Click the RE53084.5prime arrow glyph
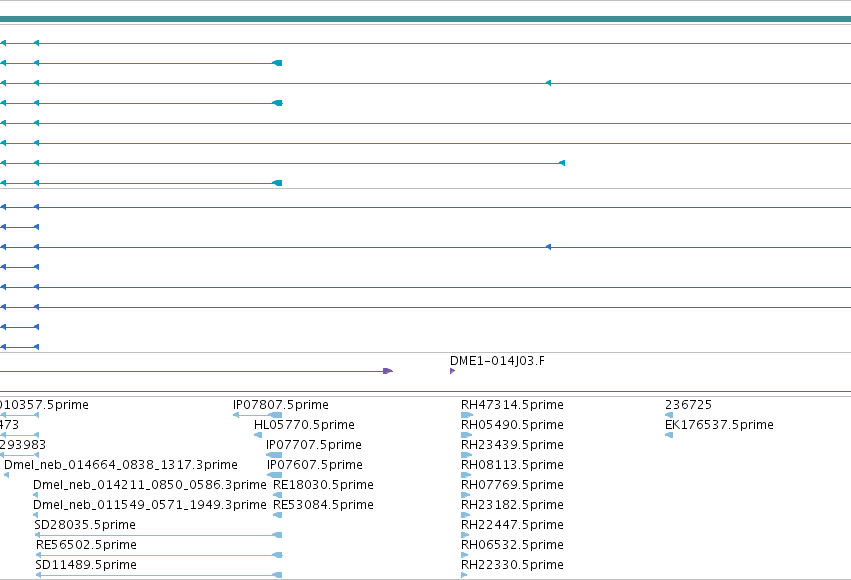Screen dimensions: 851x580 click(277, 515)
